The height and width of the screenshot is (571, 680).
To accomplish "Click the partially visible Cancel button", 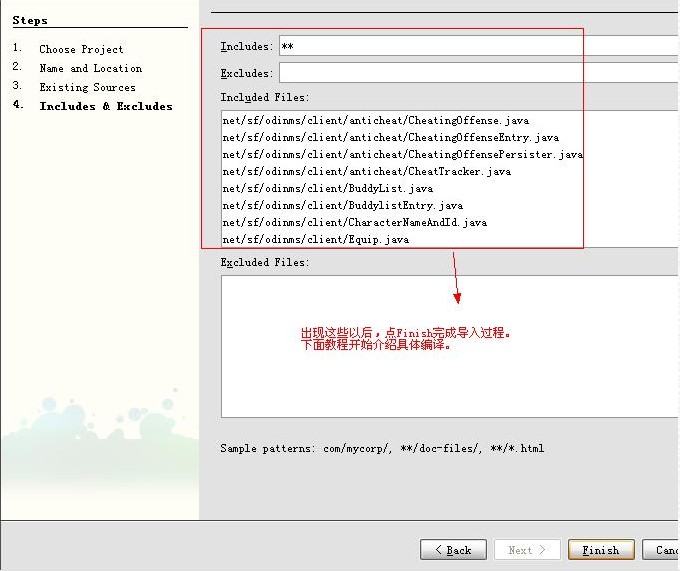I will (x=661, y=550).
